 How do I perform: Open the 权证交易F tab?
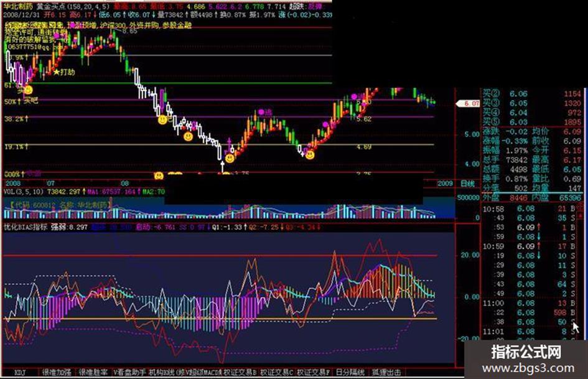coord(314,372)
